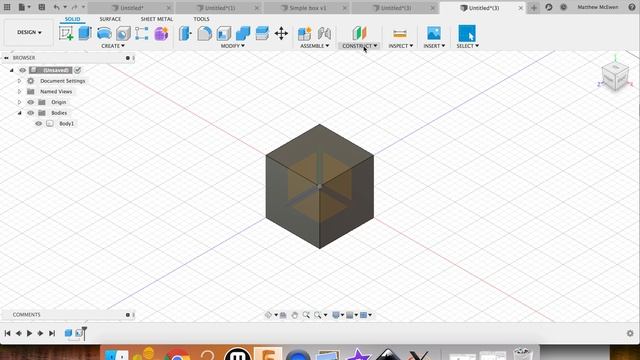640x360 pixels.
Task: Click the extensions refresh icon in title bar
Action: pos(549,7)
